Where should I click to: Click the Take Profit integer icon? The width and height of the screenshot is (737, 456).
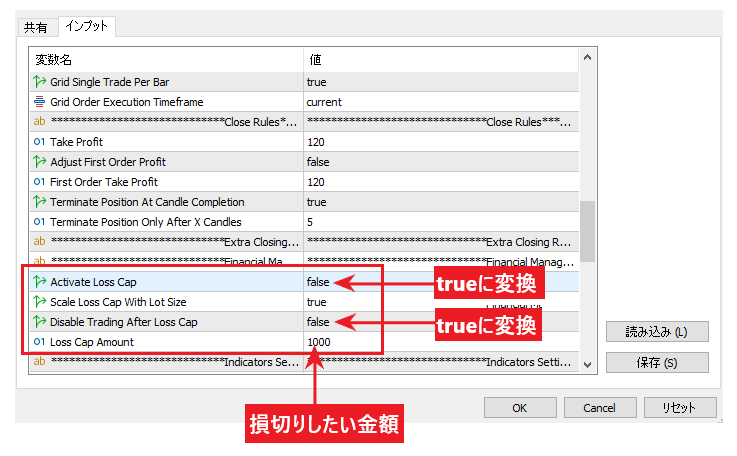(40, 142)
